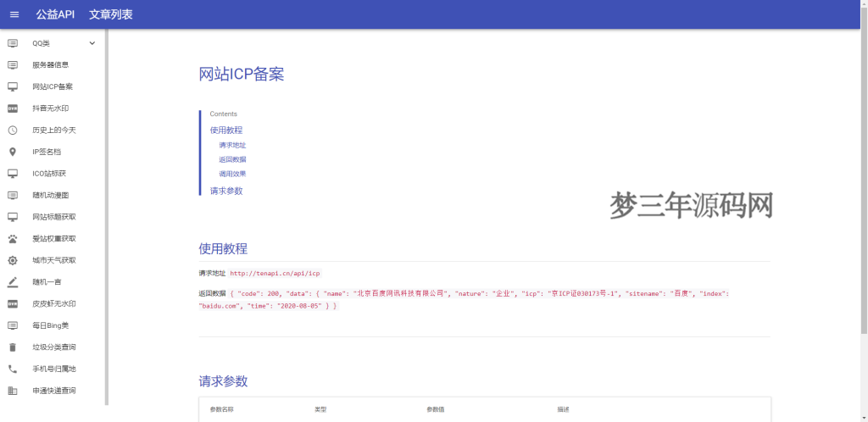Click the returned JSON code sample
The height and width of the screenshot is (422, 868).
464,300
